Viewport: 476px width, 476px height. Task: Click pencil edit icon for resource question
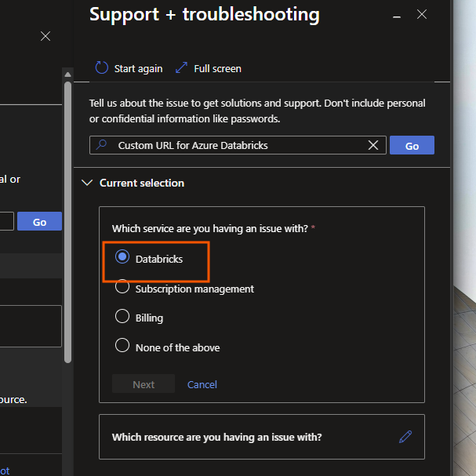point(405,437)
